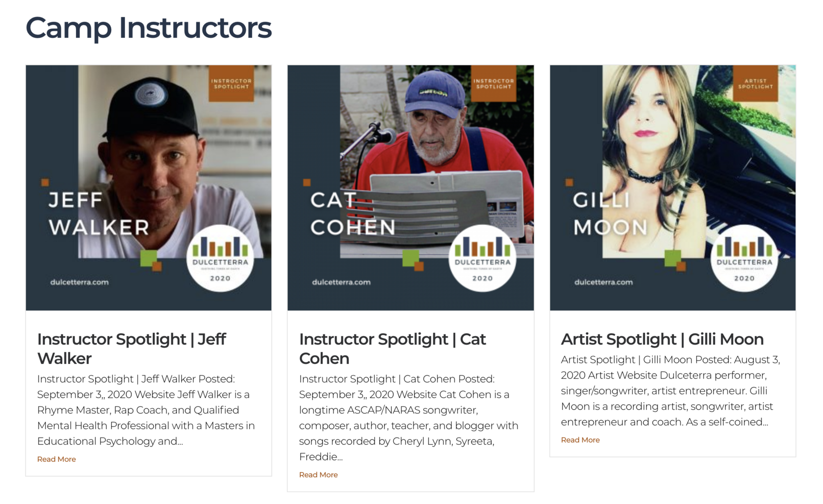Viewport: 823px width, 504px height.
Task: Click Dulcetterra 2020 logo on Jeff Walker card
Action: click(220, 258)
